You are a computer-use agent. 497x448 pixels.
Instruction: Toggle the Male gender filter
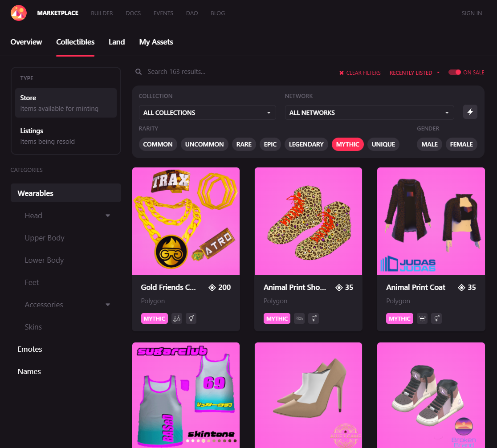point(429,144)
